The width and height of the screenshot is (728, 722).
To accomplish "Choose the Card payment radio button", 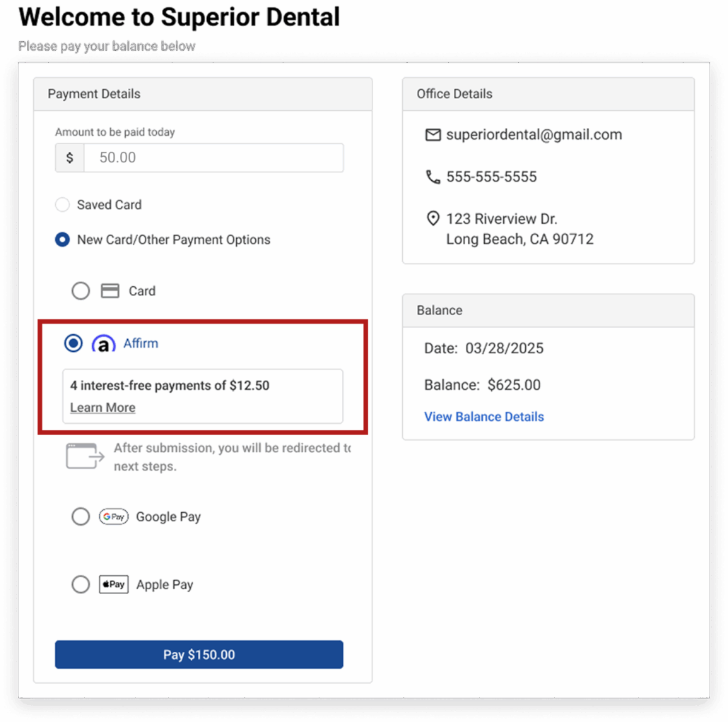I will pyautogui.click(x=81, y=291).
